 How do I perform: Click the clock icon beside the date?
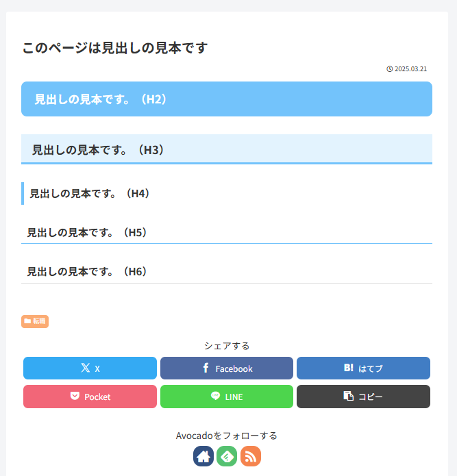coord(390,69)
